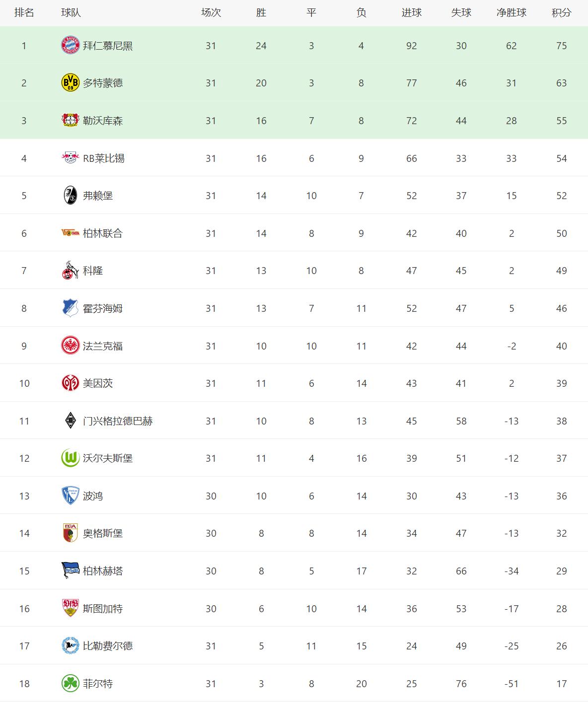Click the Stuttgart VfB crest icon
This screenshot has height=710, width=588.
70,609
